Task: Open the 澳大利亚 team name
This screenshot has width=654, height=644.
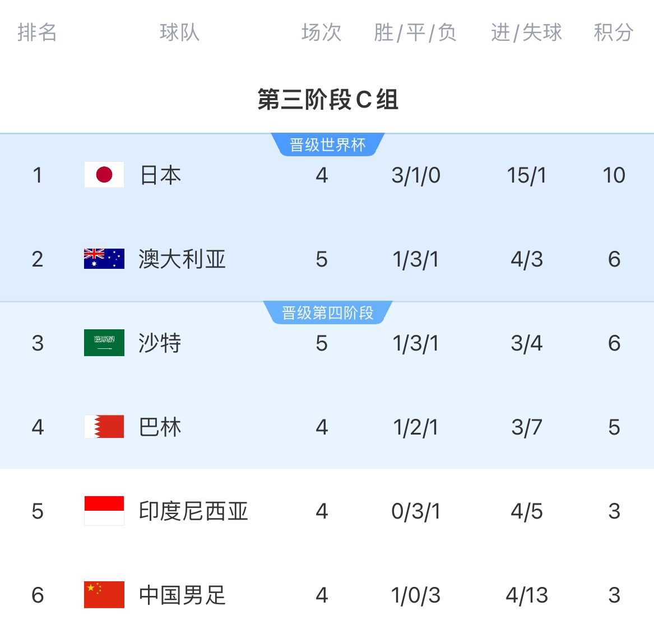Action: 182,259
